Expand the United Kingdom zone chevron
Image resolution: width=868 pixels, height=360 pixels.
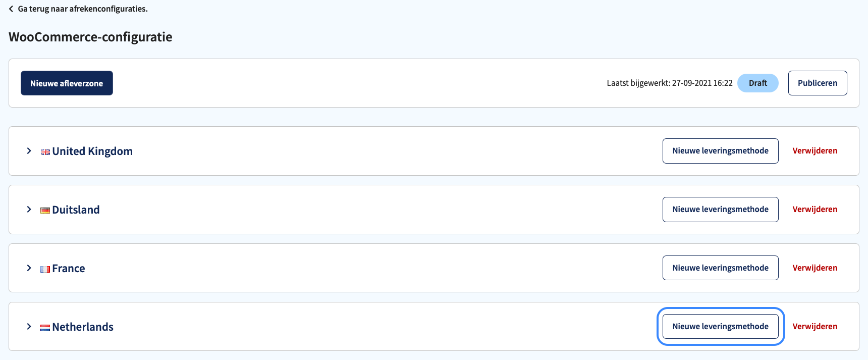(29, 151)
